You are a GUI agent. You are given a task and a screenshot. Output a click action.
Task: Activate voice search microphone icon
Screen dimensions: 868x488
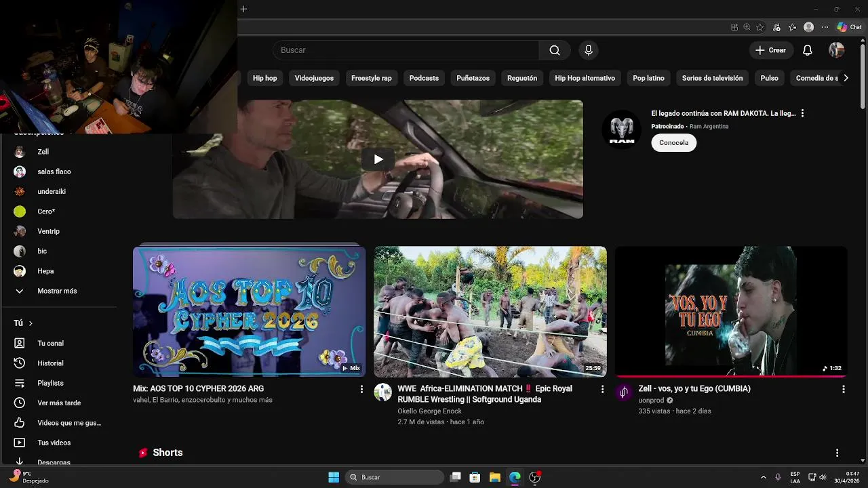tap(589, 50)
